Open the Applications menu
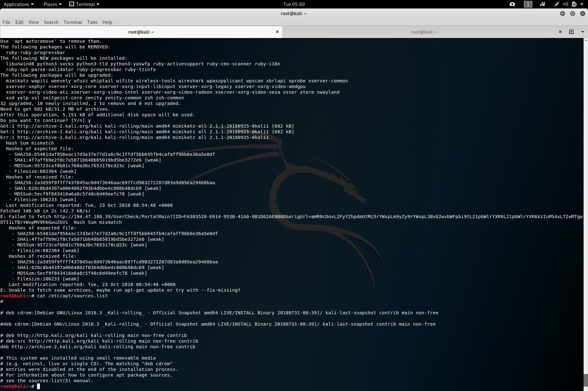588x391 pixels. (x=19, y=4)
